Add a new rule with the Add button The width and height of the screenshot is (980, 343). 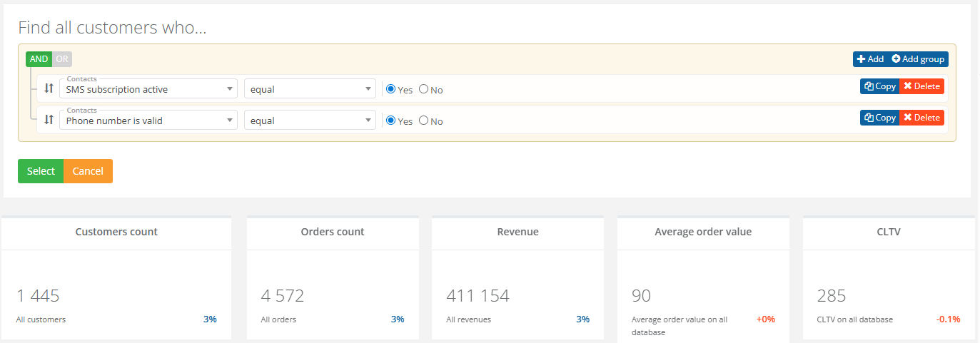coord(870,59)
